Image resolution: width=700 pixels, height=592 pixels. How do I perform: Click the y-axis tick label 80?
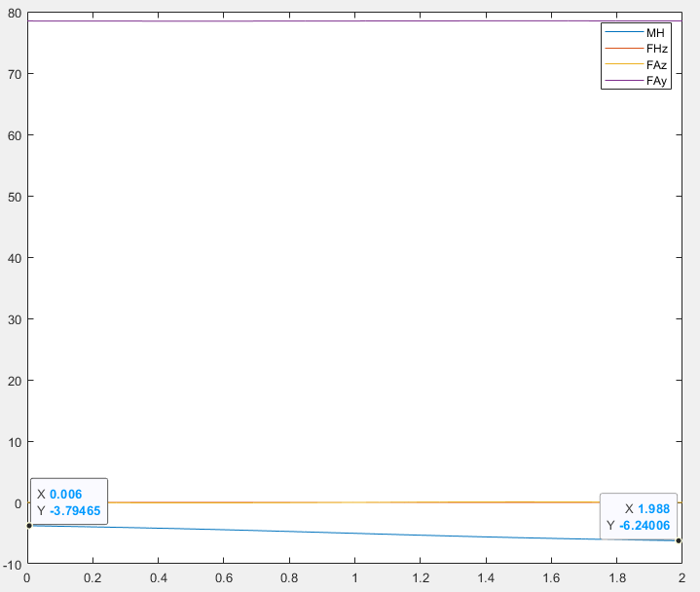point(15,14)
